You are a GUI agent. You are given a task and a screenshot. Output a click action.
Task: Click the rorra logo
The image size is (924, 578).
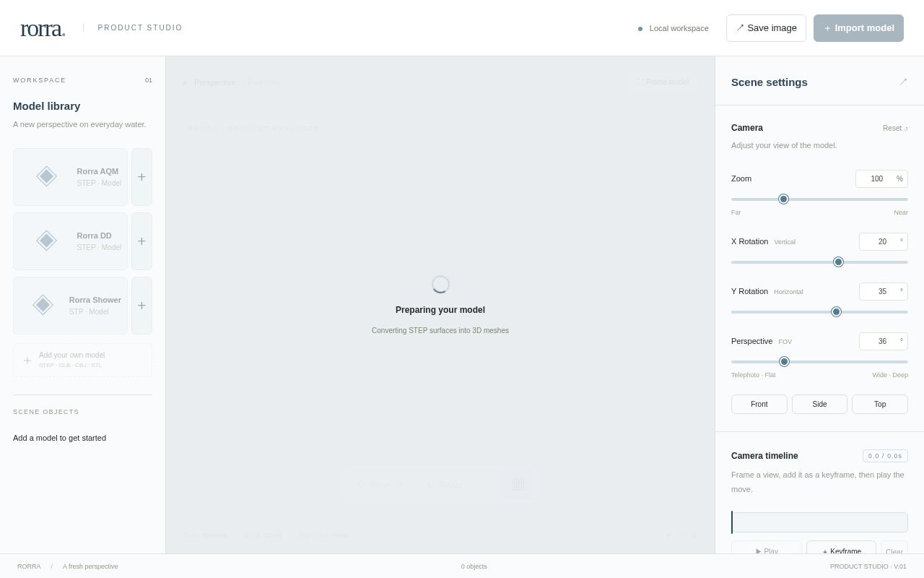(43, 28)
